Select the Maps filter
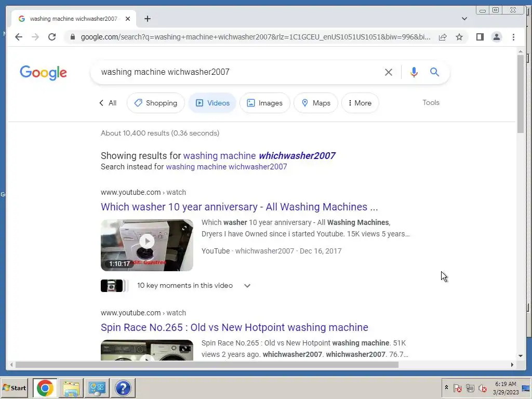Screen dimensions: 532x399 pos(316,103)
